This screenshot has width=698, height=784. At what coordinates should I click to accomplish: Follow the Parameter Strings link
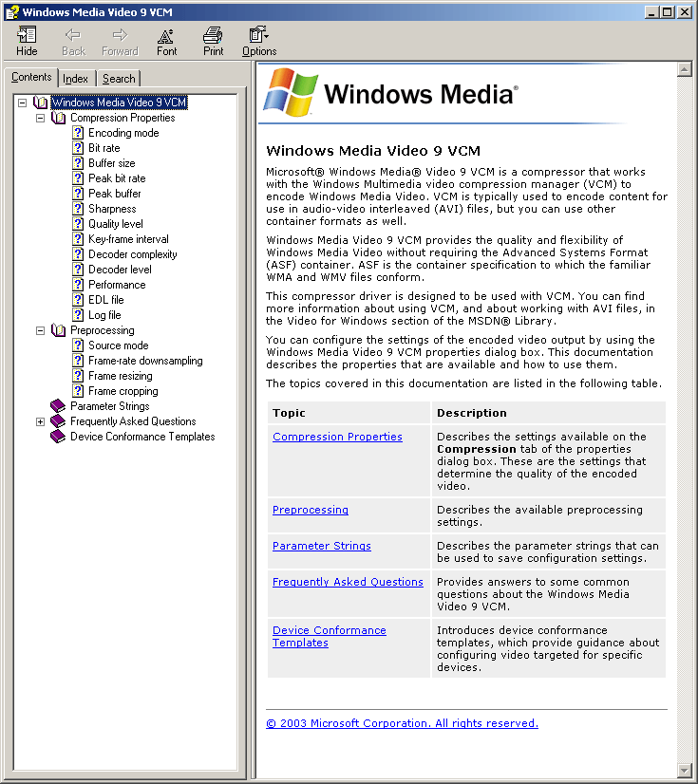pyautogui.click(x=322, y=546)
